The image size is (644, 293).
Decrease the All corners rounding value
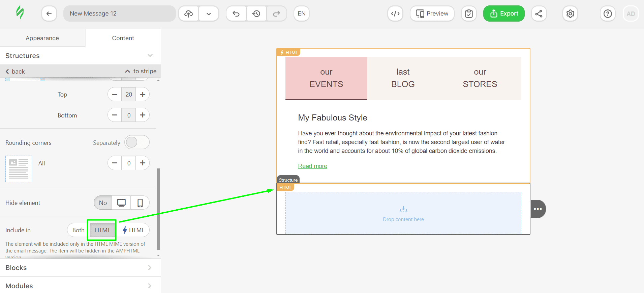pos(115,163)
